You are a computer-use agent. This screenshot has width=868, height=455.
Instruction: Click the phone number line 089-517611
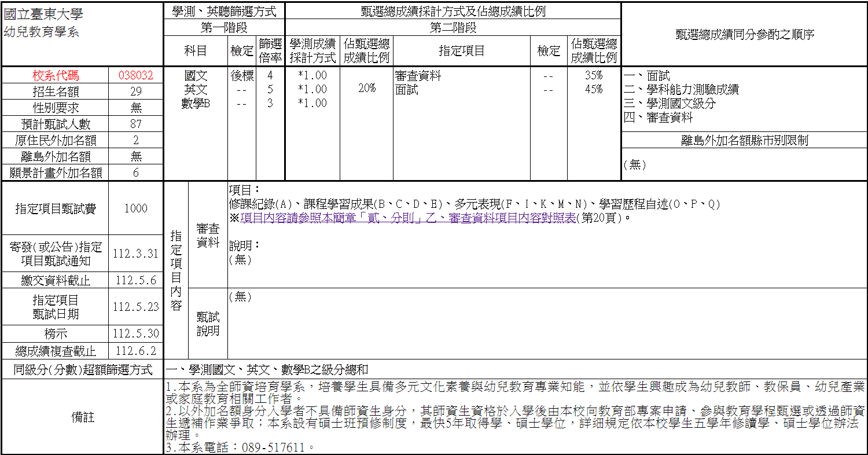[x=240, y=447]
